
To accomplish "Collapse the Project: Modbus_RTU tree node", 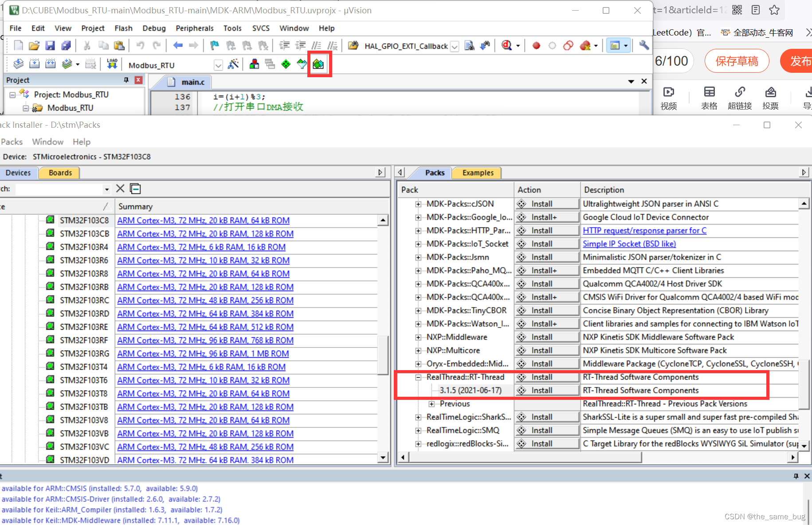I will click(x=12, y=95).
